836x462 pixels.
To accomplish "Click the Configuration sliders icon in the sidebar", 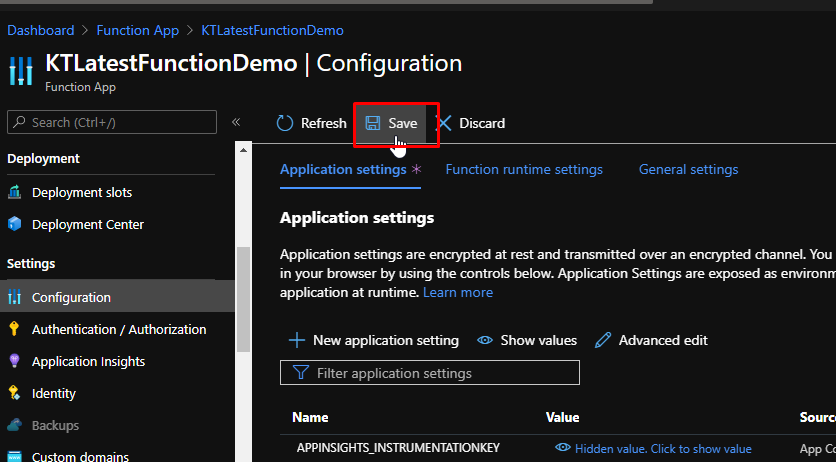I will coord(15,297).
